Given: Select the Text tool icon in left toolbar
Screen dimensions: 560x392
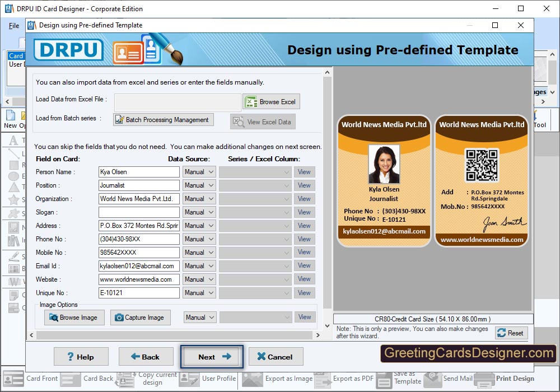Looking at the screenshot, I should pyautogui.click(x=13, y=141).
